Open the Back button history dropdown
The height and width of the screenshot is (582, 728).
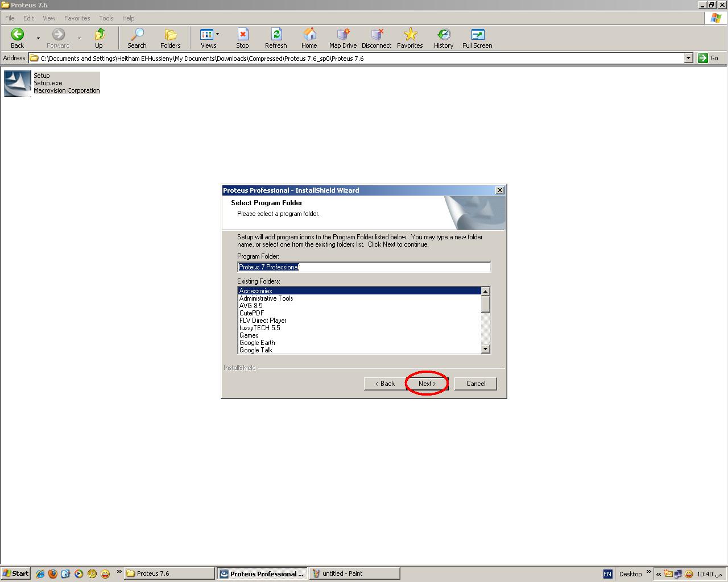point(38,39)
